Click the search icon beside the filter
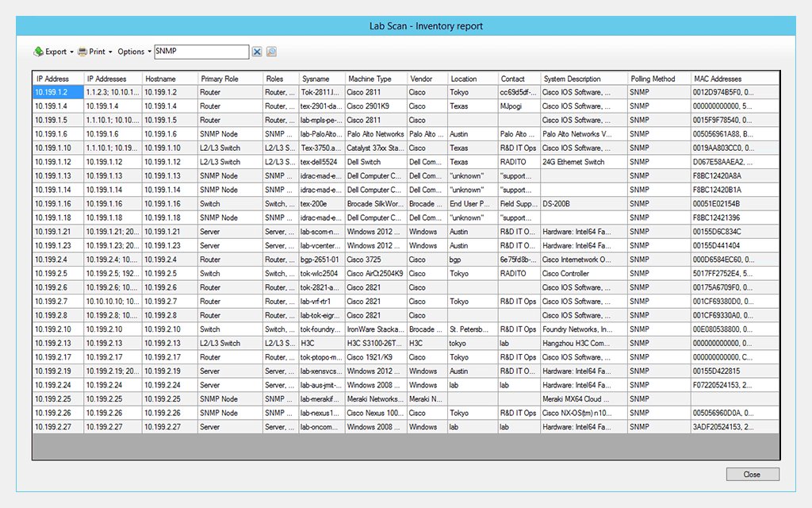The height and width of the screenshot is (508, 812). coord(271,52)
